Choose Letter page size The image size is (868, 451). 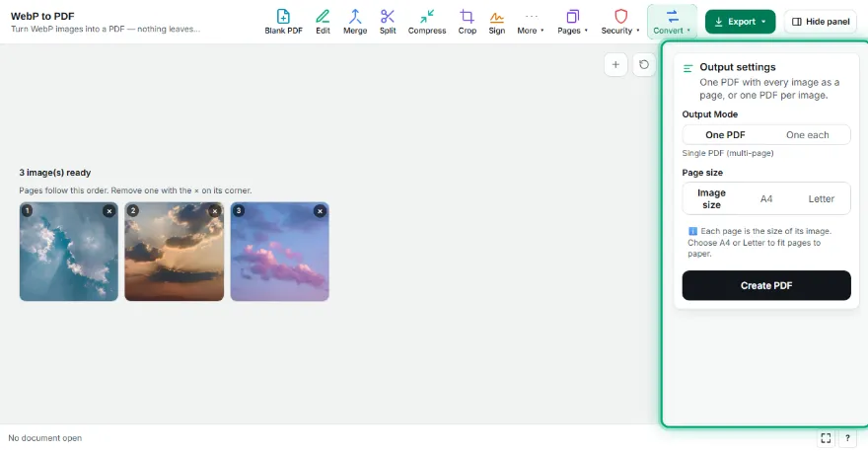[821, 198]
